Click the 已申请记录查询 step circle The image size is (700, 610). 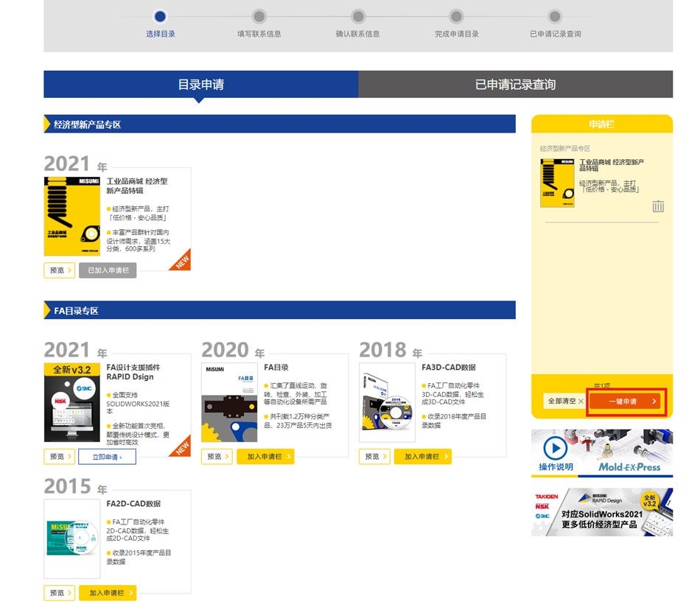tap(556, 16)
